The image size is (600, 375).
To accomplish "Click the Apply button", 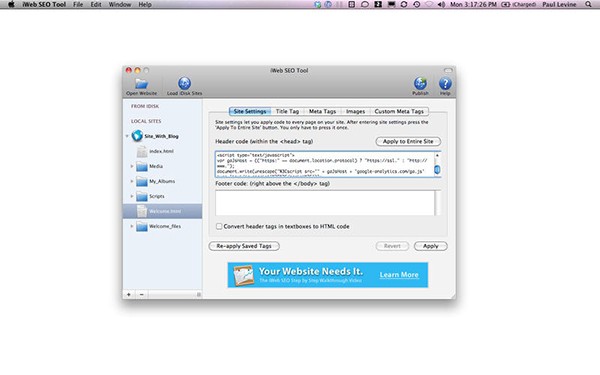I will coord(430,246).
